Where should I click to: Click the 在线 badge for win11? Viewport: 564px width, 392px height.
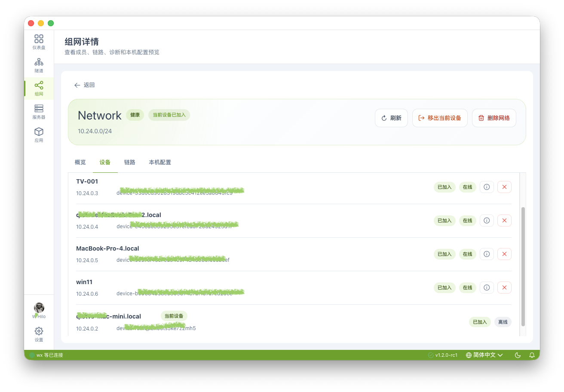[468, 288]
